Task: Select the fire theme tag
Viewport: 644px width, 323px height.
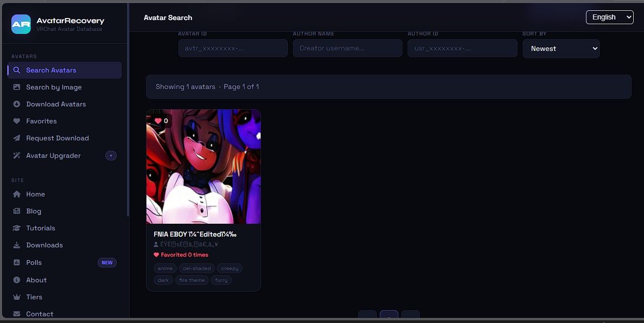Action: tap(192, 280)
